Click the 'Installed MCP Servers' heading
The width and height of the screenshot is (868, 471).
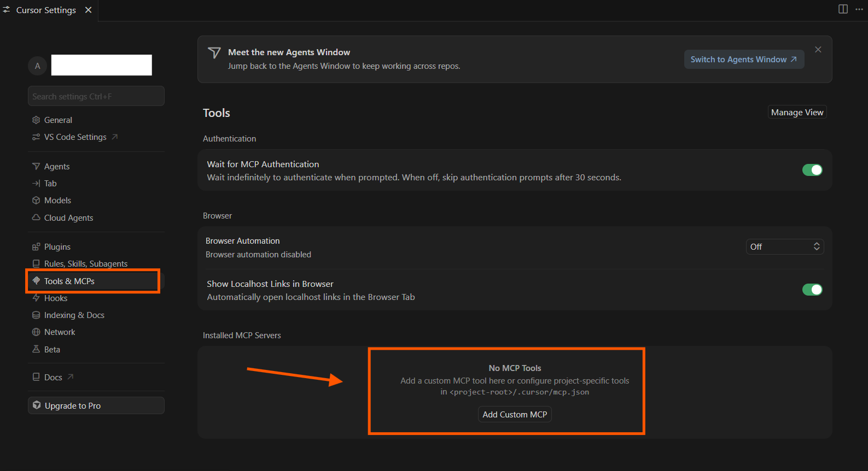click(x=242, y=335)
